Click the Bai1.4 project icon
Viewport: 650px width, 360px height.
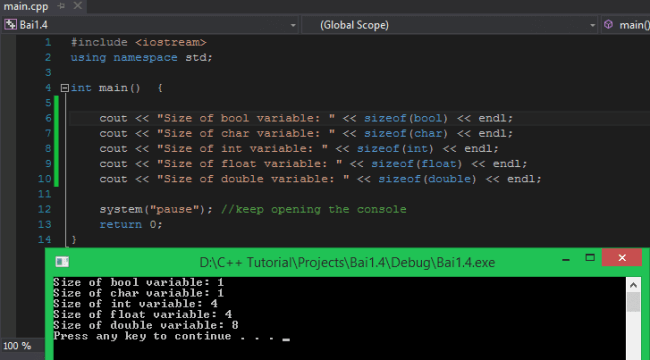pyautogui.click(x=10, y=25)
